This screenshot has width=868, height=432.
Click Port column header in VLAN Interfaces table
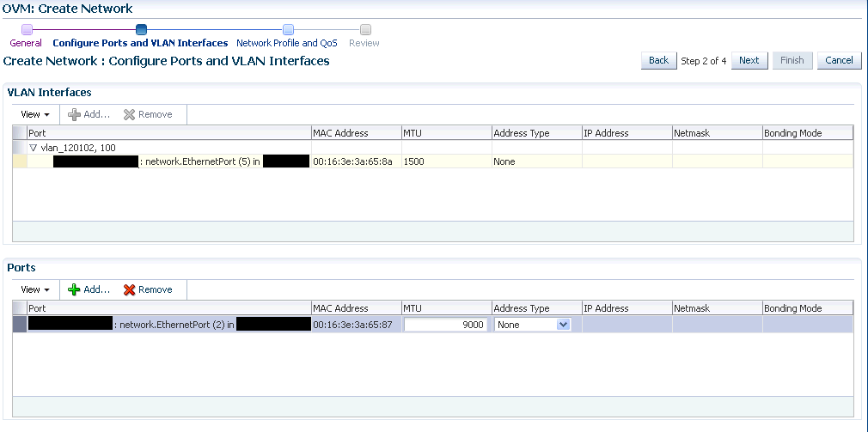pyautogui.click(x=168, y=133)
